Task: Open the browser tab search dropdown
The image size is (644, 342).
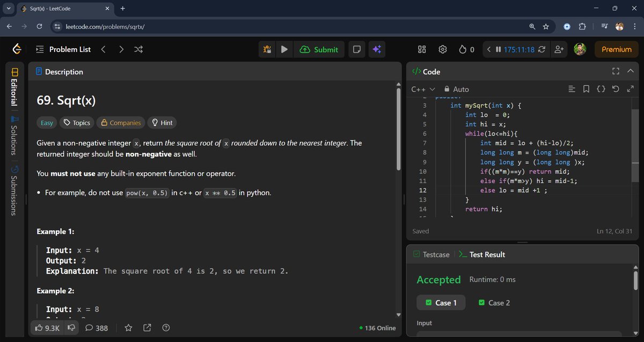Action: tap(9, 9)
